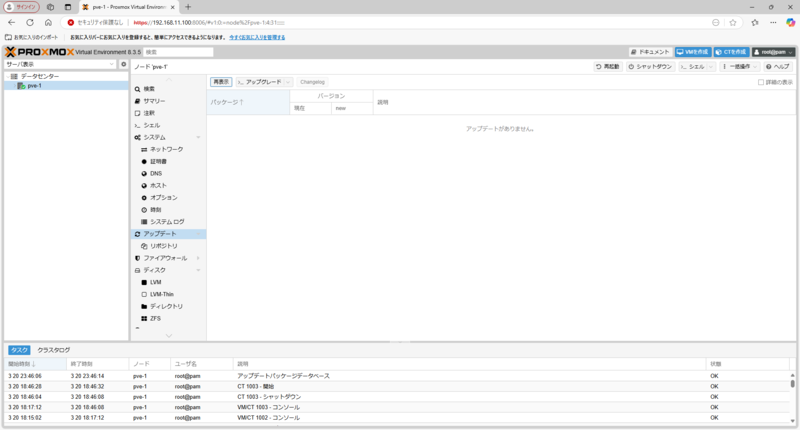800x430 pixels.
Task: Open the 注釈 notes item
Action: pos(168,113)
